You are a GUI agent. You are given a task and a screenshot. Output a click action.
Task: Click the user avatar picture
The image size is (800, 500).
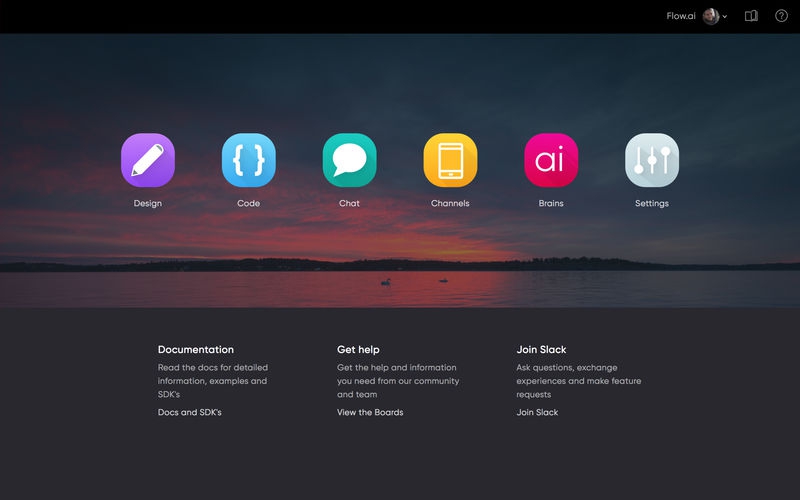pyautogui.click(x=711, y=16)
